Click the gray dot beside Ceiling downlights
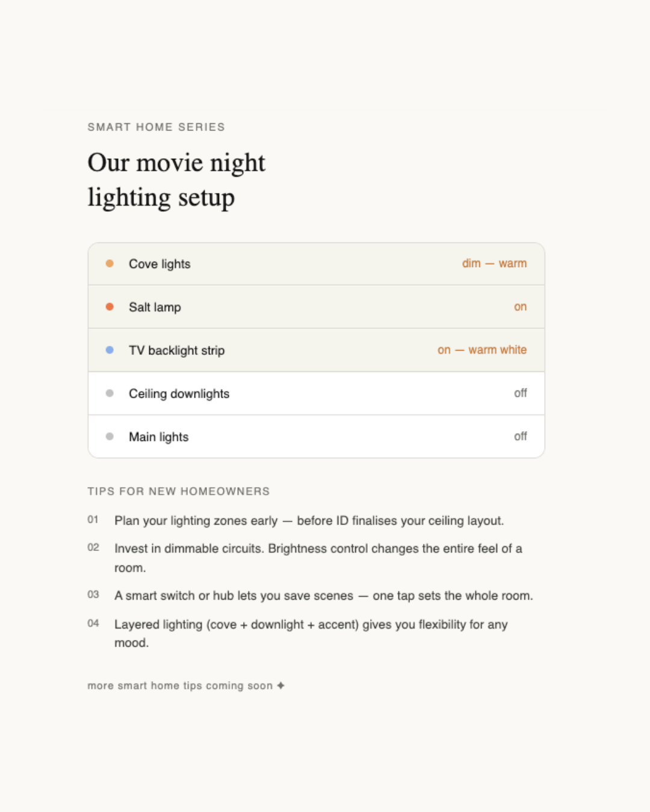The width and height of the screenshot is (650, 812). tap(110, 393)
